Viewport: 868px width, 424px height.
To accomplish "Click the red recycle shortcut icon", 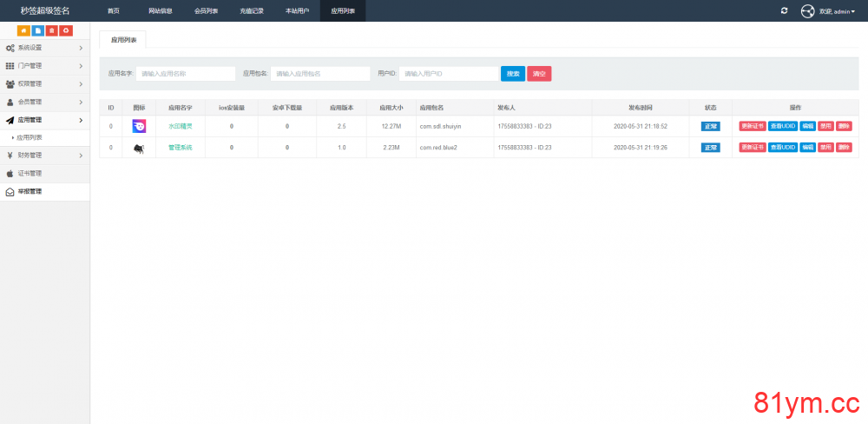I will pos(66,30).
